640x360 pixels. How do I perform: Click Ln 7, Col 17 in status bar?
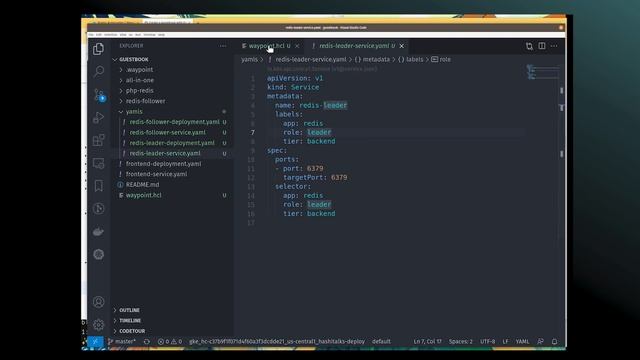point(427,342)
